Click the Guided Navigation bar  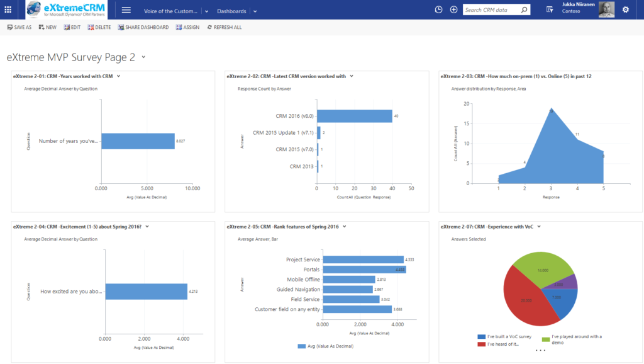coord(348,290)
